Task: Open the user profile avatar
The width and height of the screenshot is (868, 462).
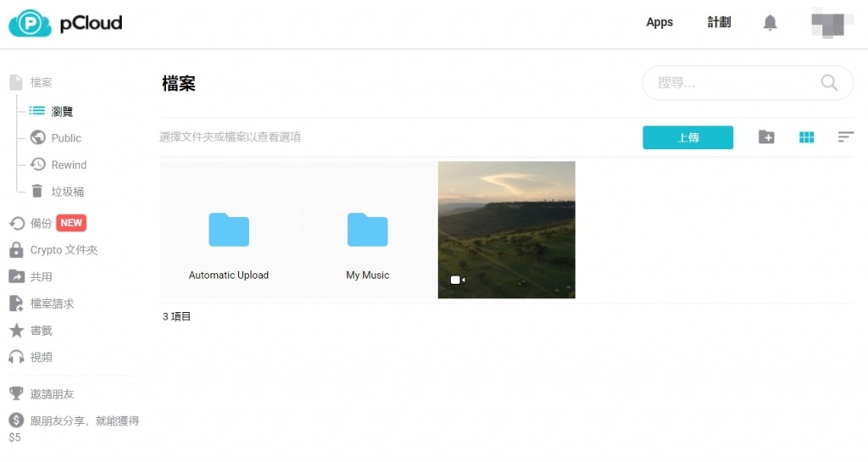Action: [832, 23]
